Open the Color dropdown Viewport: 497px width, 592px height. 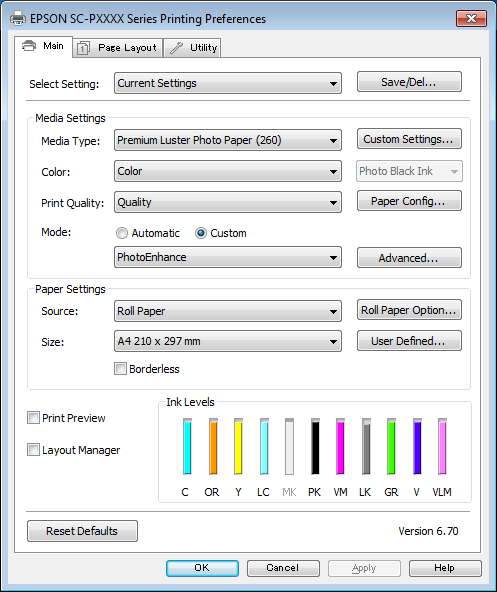pyautogui.click(x=228, y=171)
